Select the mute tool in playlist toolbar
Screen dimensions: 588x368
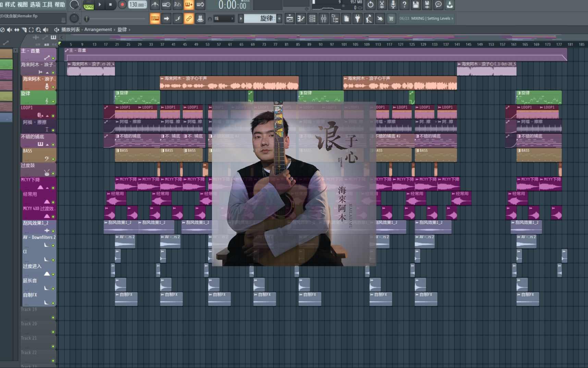click(x=10, y=30)
